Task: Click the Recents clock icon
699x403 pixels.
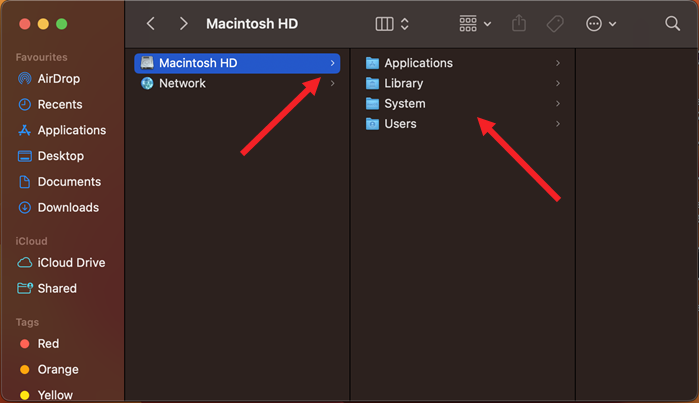Action: tap(25, 104)
